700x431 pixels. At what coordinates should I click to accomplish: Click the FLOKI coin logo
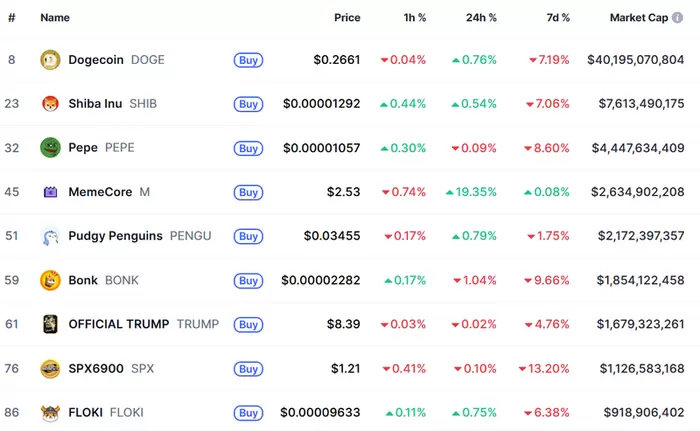50,412
